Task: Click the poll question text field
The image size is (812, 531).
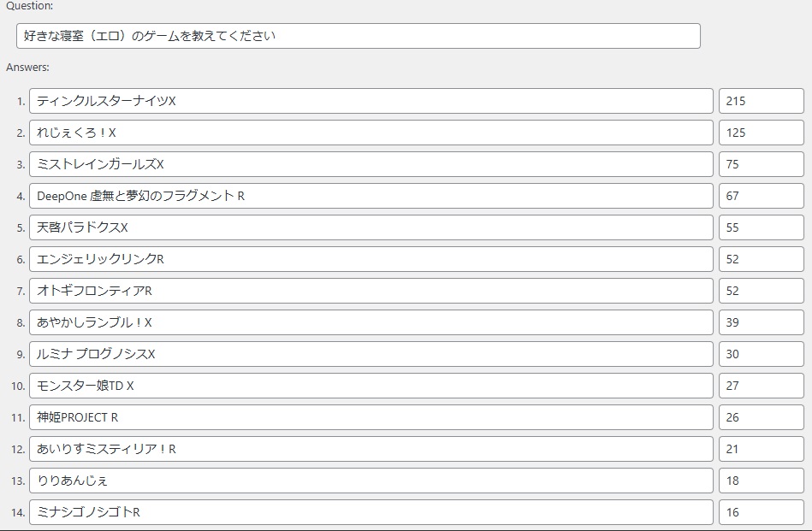Action: 358,36
